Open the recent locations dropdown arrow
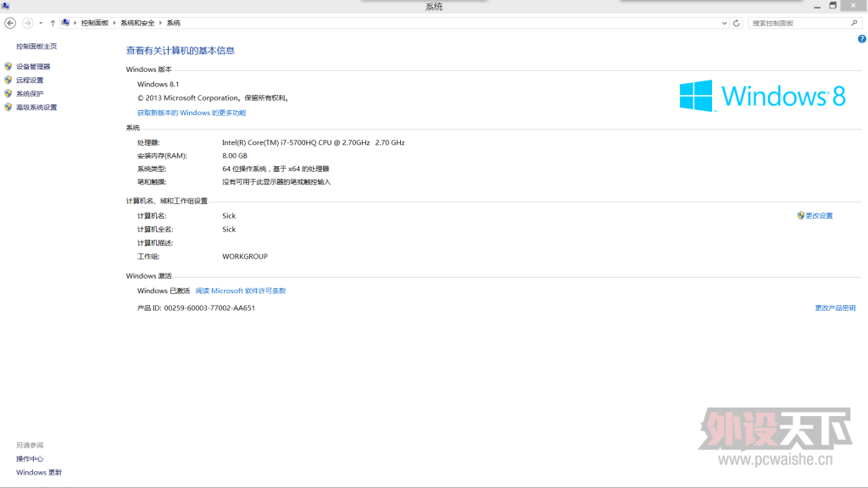The width and height of the screenshot is (868, 488). point(41,23)
